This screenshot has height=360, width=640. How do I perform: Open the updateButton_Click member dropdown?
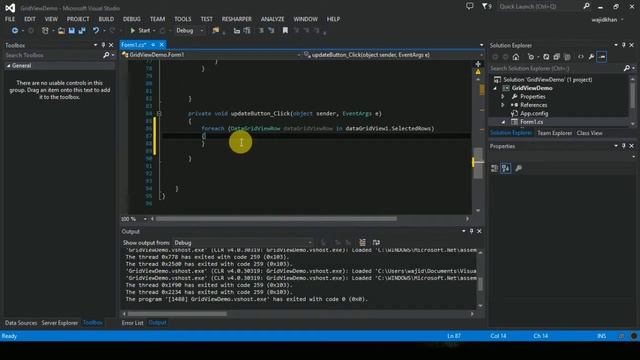pos(393,55)
